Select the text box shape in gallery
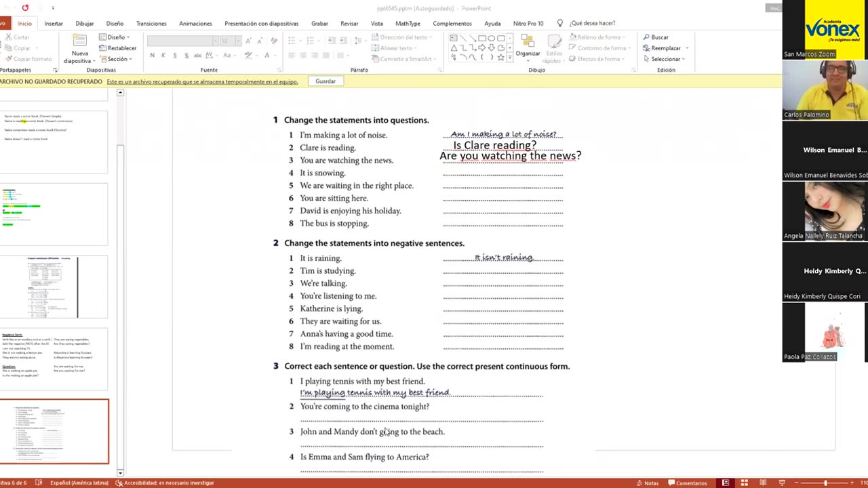 454,39
